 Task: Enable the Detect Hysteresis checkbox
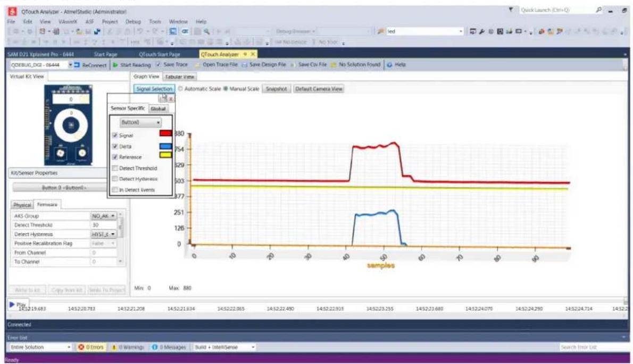pyautogui.click(x=115, y=179)
